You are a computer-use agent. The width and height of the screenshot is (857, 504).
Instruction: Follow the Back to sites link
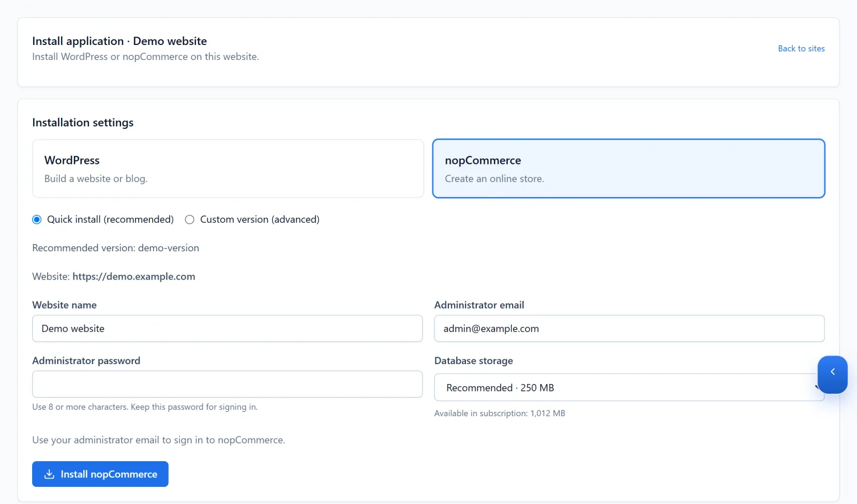tap(801, 49)
